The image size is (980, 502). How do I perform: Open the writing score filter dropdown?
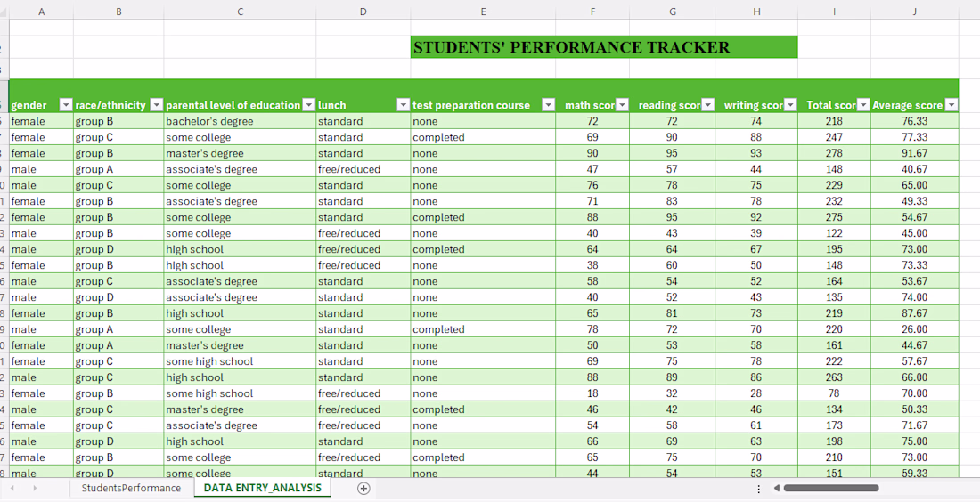pyautogui.click(x=790, y=105)
